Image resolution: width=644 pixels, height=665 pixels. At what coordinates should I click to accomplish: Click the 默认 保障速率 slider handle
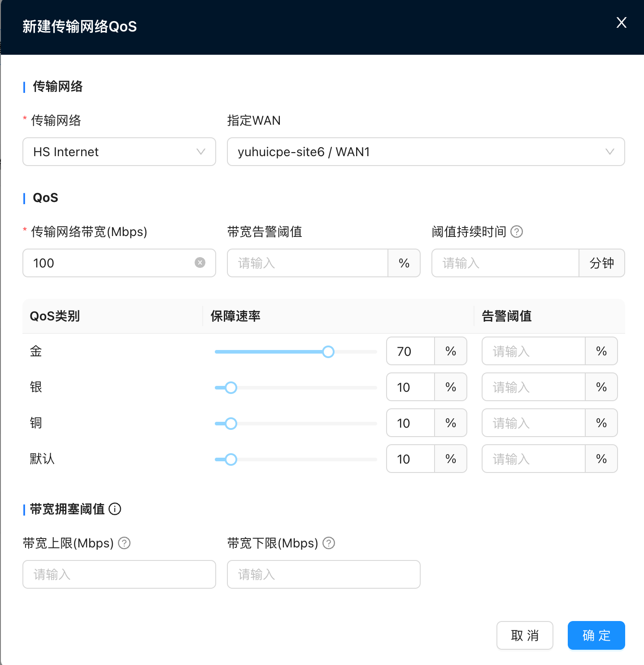click(x=231, y=459)
